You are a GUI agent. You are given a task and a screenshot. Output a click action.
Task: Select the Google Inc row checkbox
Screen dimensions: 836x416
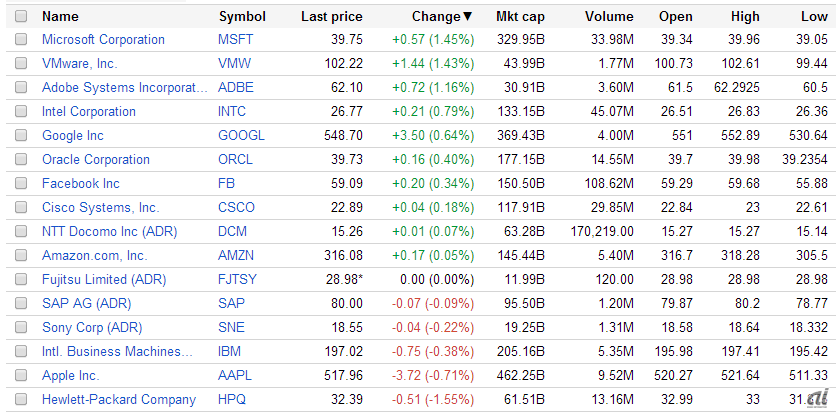(x=22, y=136)
